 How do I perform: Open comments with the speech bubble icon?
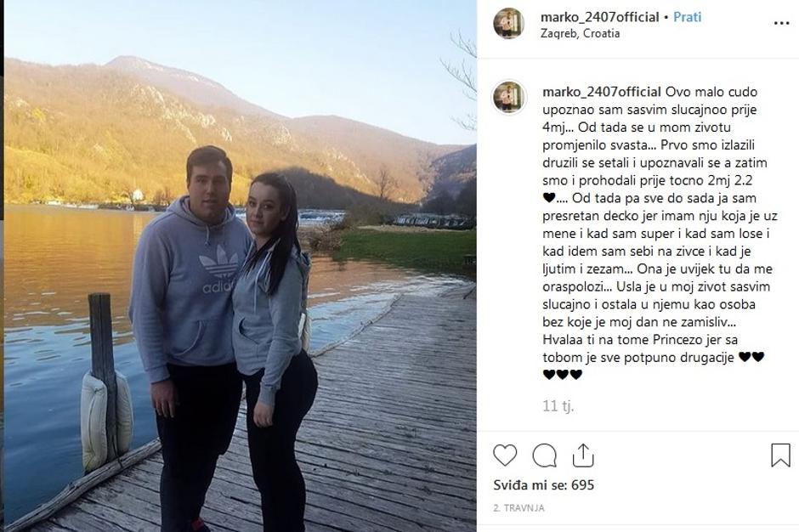pyautogui.click(x=544, y=456)
